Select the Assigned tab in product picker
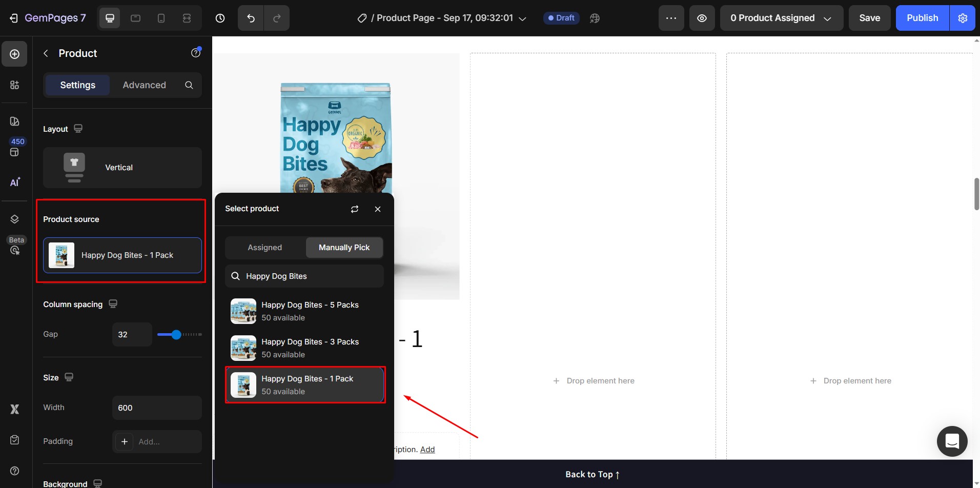Viewport: 980px width, 488px height. click(264, 248)
